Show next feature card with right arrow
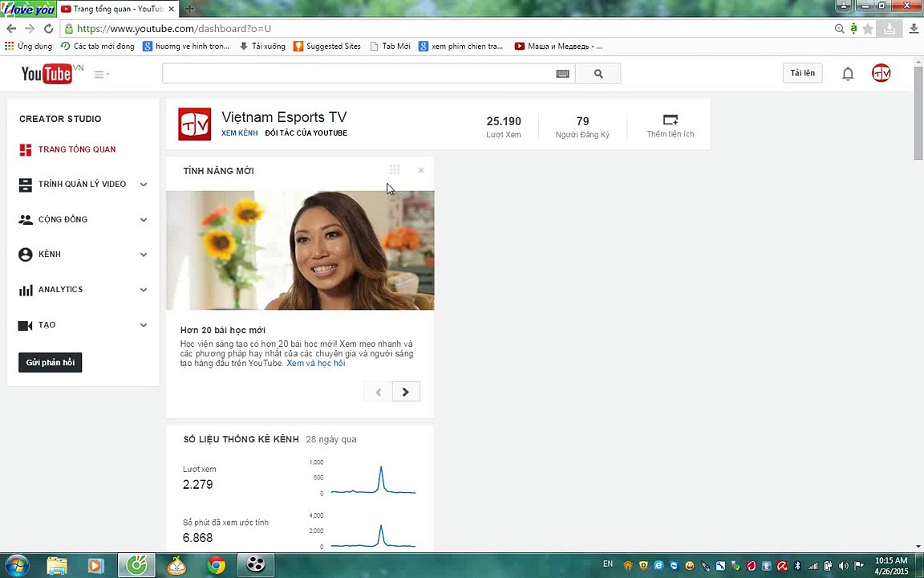 point(406,392)
